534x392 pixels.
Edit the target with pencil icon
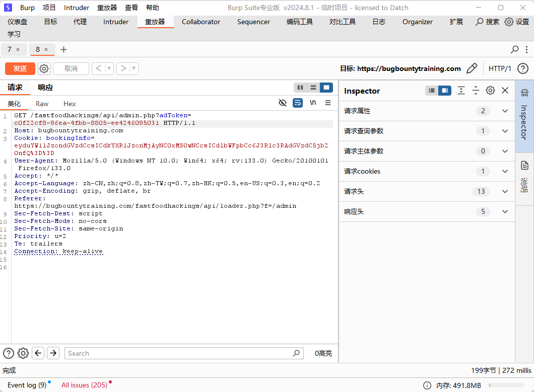pyautogui.click(x=472, y=69)
